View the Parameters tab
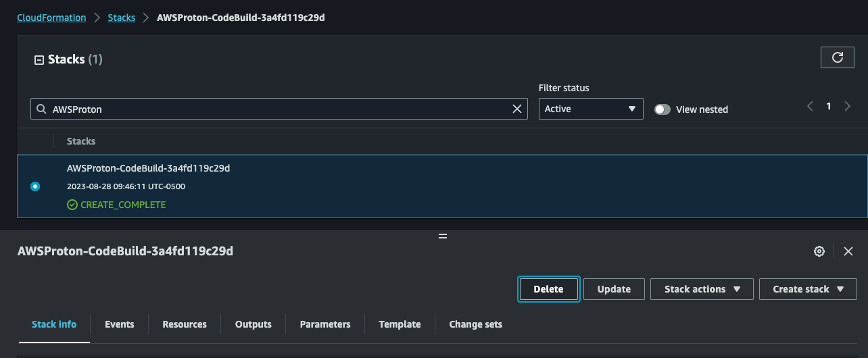 coord(325,324)
